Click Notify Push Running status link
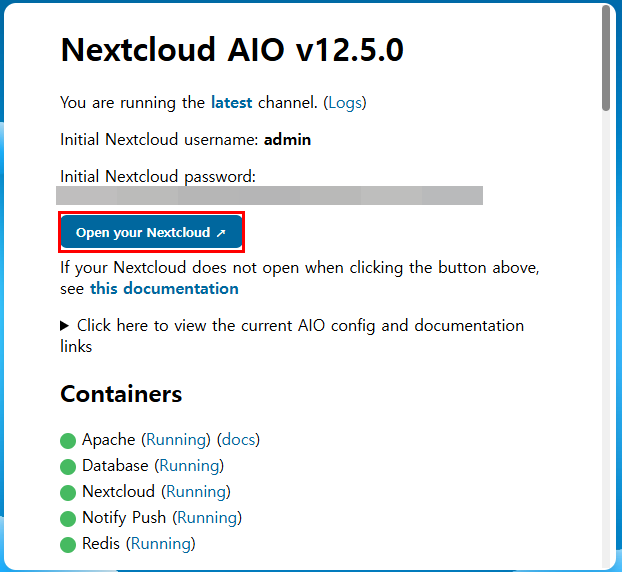The image size is (622, 572). point(208,517)
